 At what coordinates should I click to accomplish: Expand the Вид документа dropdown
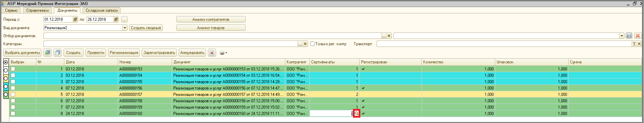pos(125,28)
